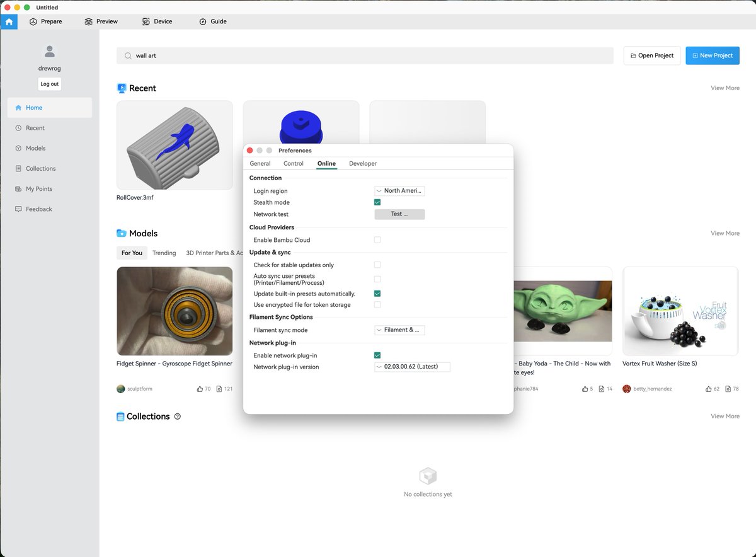Click the blue Home icon in top bar

[9, 21]
